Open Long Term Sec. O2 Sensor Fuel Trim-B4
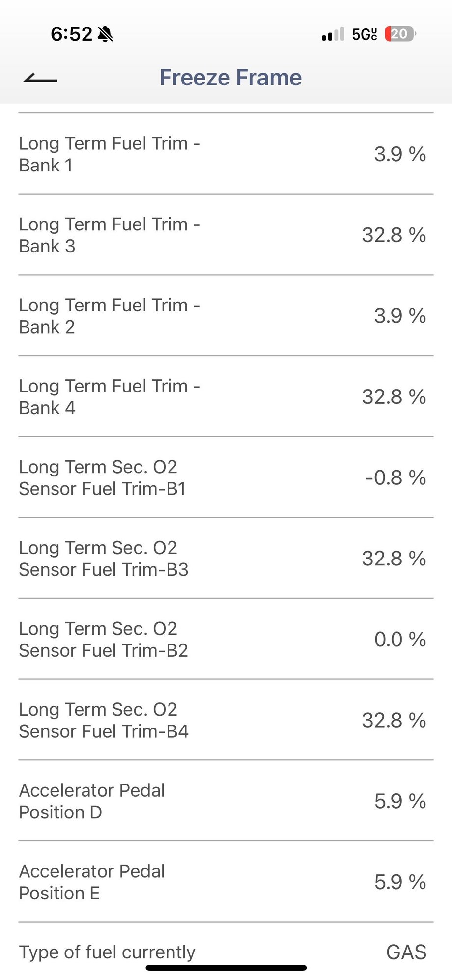Viewport: 452px width, 980px height. click(x=226, y=720)
